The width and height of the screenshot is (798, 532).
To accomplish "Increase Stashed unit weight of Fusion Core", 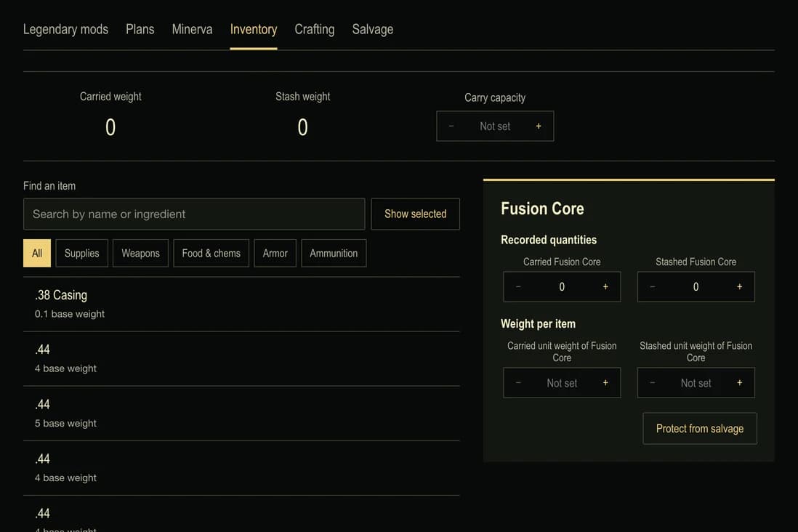I will point(739,383).
